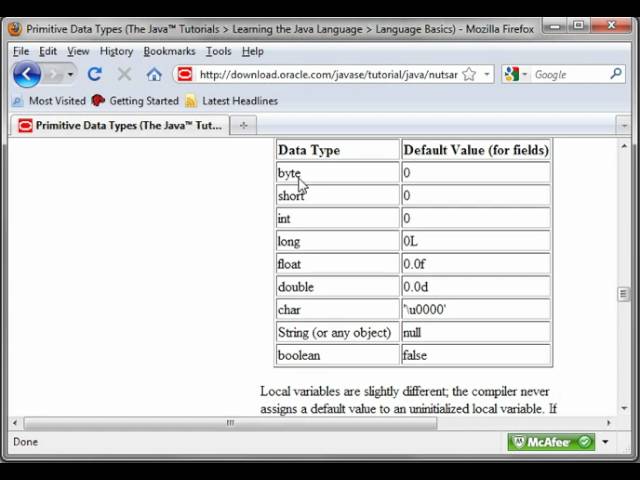Click into the Google search box
Screen dimensions: 640x480
(570, 75)
